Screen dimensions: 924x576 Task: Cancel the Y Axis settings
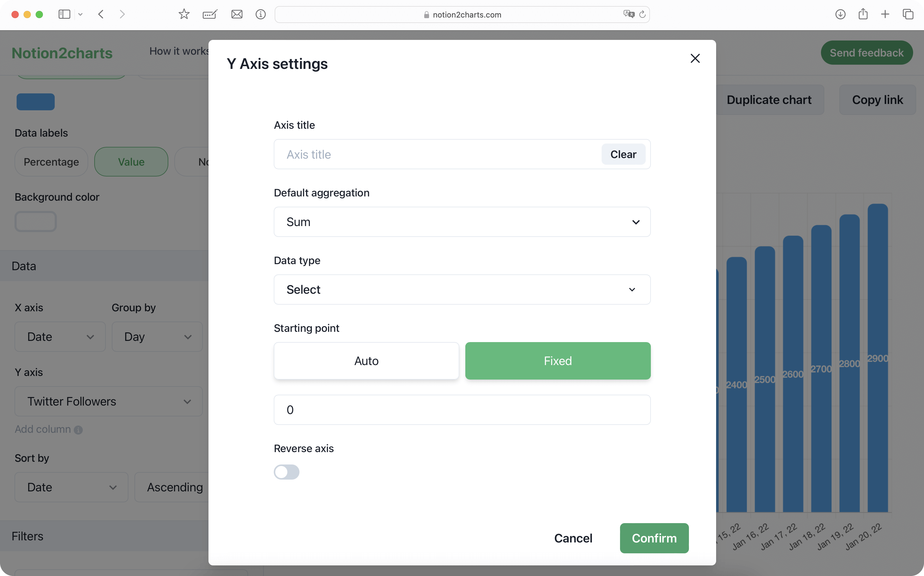click(x=573, y=538)
